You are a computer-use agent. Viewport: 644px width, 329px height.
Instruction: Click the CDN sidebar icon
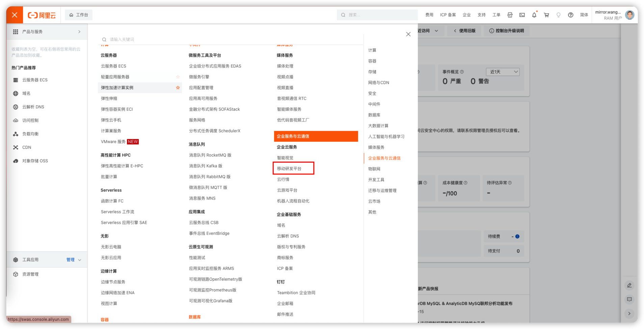click(x=16, y=147)
